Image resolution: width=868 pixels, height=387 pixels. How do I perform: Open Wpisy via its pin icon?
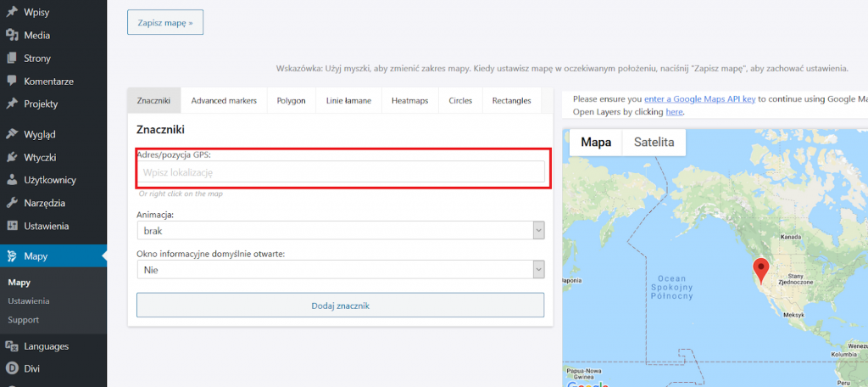[12, 12]
